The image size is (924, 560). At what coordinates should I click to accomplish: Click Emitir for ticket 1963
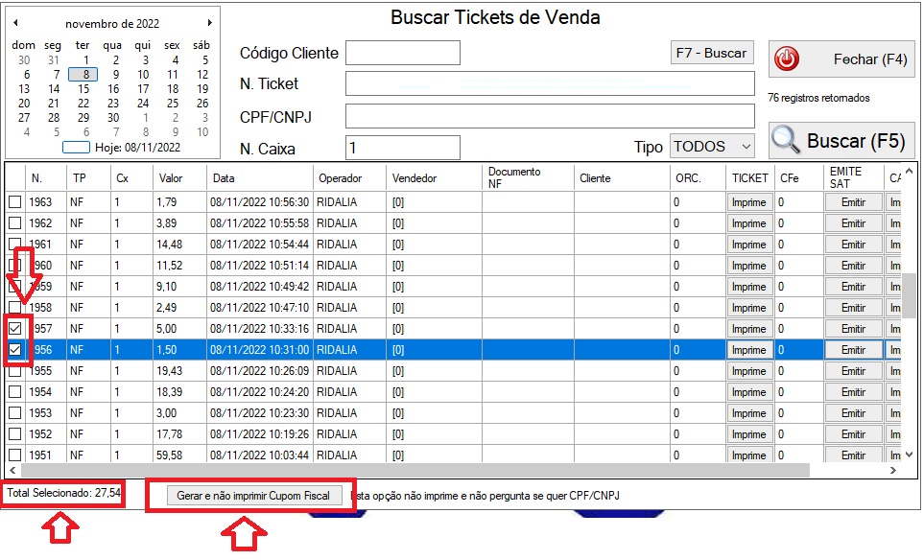pos(853,202)
